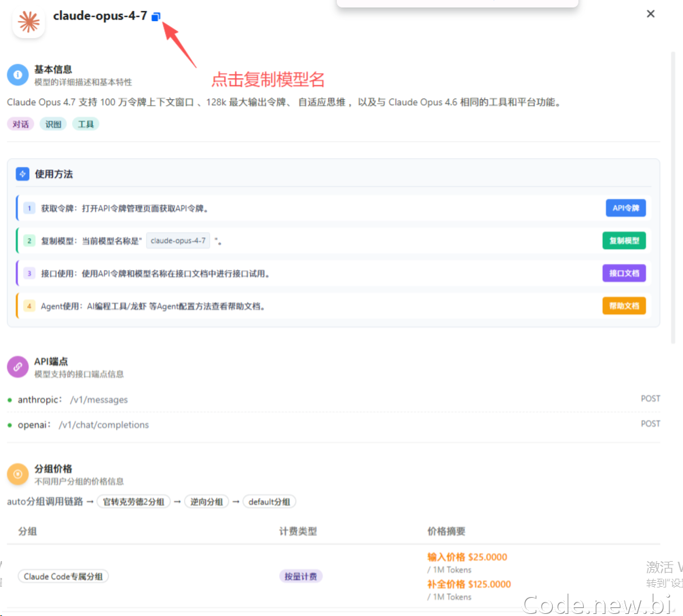Click the purple API endpoint link icon
683x616 pixels.
pyautogui.click(x=18, y=367)
